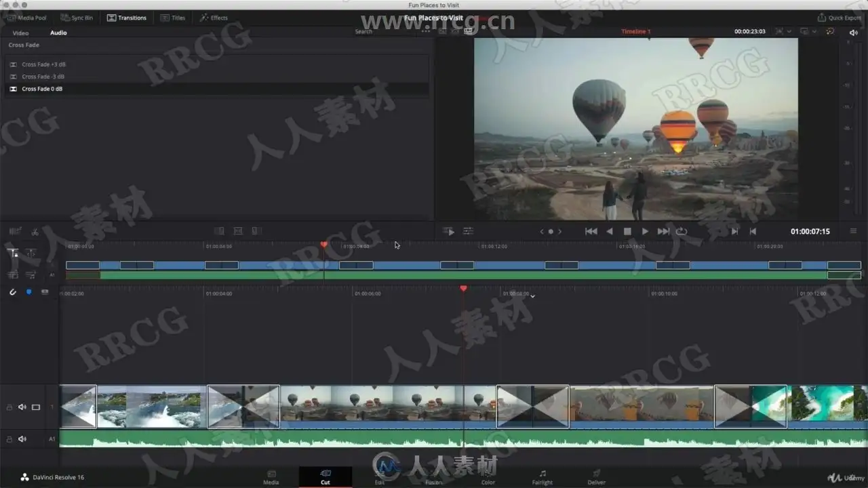
Task: Go to previous edit with left chevron
Action: pos(542,231)
